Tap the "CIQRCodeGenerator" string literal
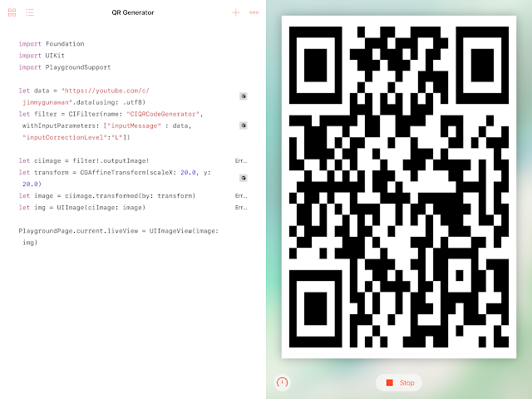The image size is (532, 399). pos(163,114)
